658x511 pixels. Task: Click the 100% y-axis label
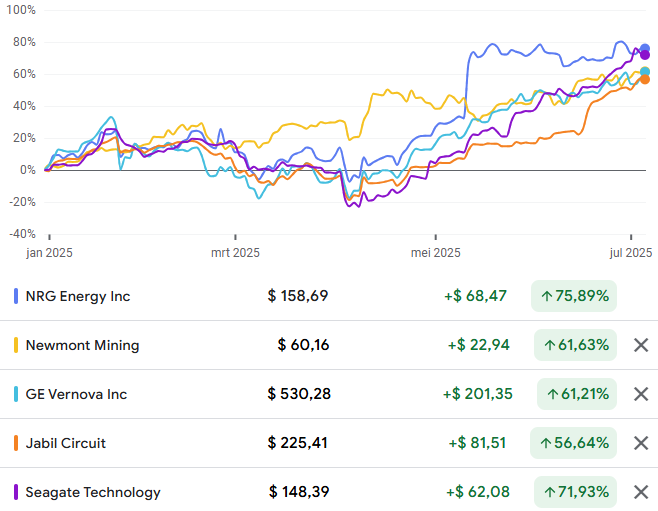pyautogui.click(x=21, y=10)
